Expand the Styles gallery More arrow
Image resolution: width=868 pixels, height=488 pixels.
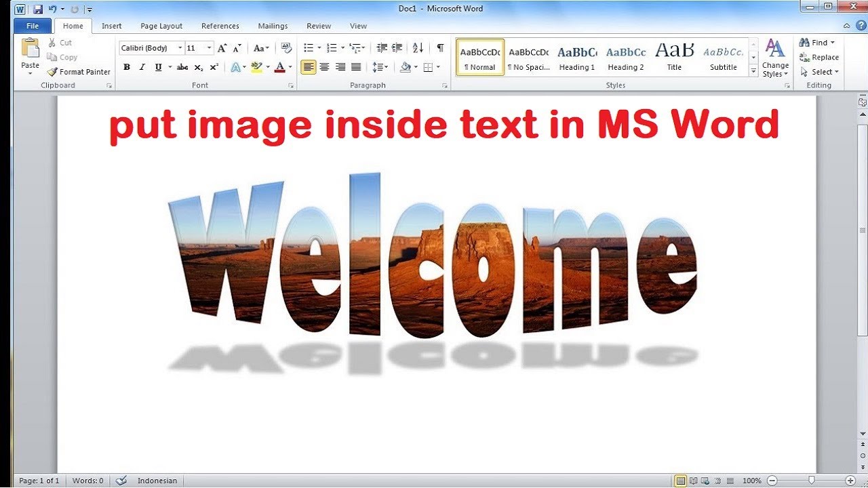(x=753, y=71)
